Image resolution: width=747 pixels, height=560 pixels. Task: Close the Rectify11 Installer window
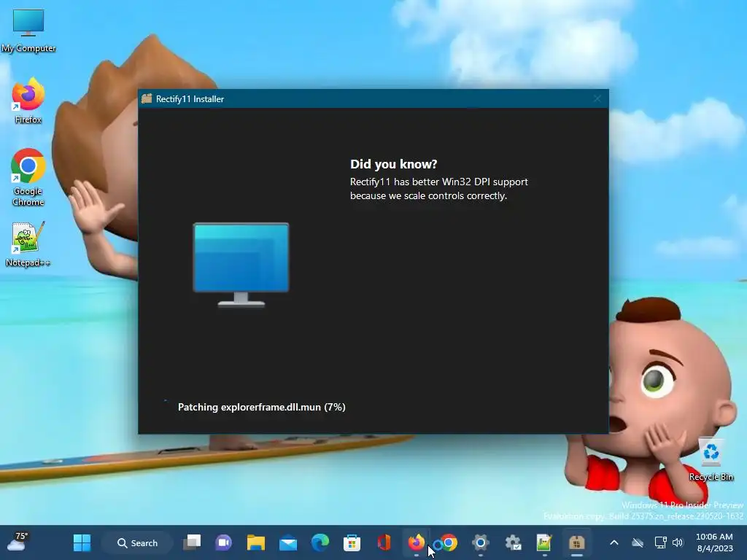pyautogui.click(x=597, y=98)
